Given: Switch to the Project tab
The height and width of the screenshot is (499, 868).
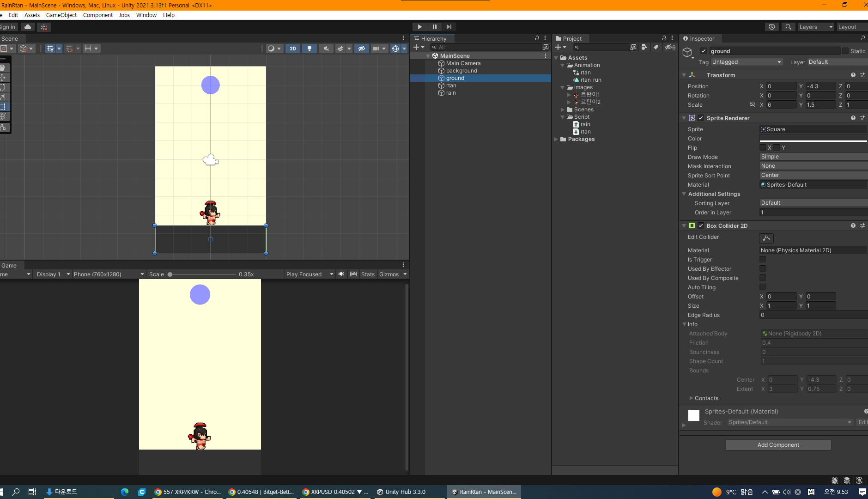Looking at the screenshot, I should point(571,38).
